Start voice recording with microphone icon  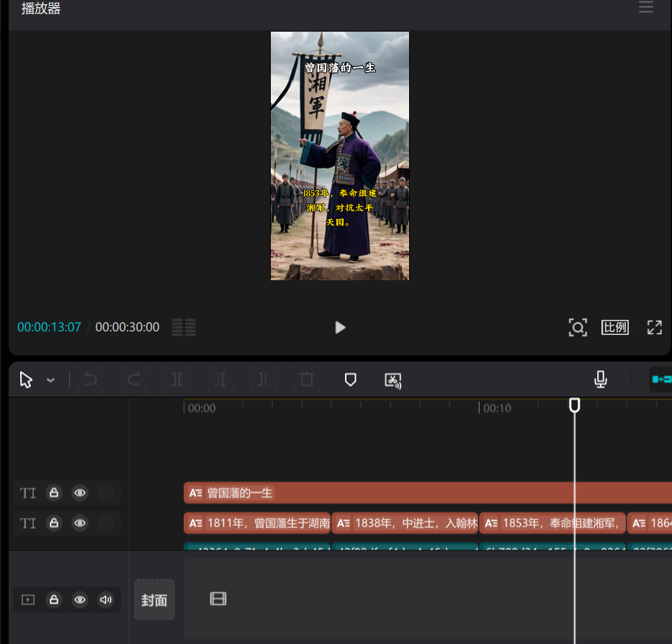tap(601, 380)
